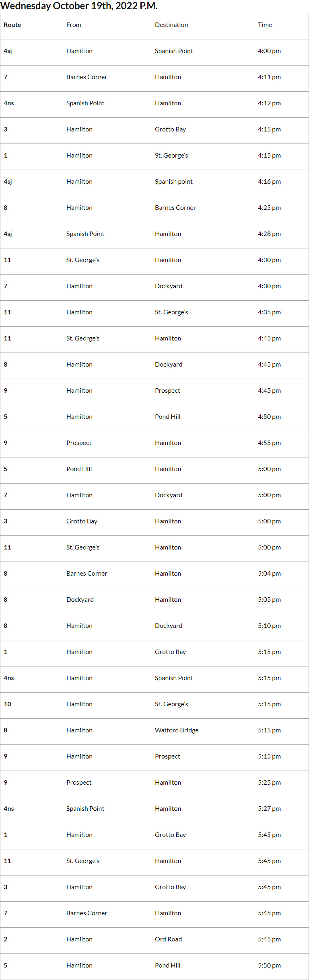Click the 4:35 pm time cell
Image resolution: width=309 pixels, height=980 pixels.
click(x=269, y=312)
